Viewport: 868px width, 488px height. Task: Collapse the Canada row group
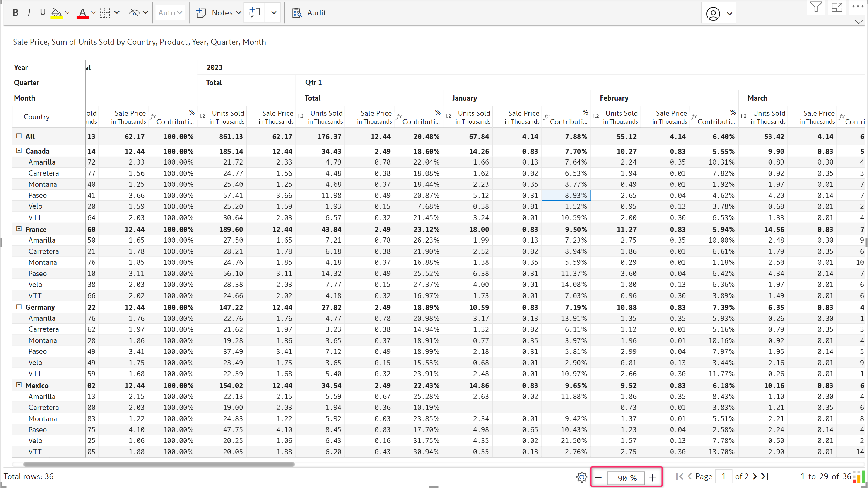(19, 151)
